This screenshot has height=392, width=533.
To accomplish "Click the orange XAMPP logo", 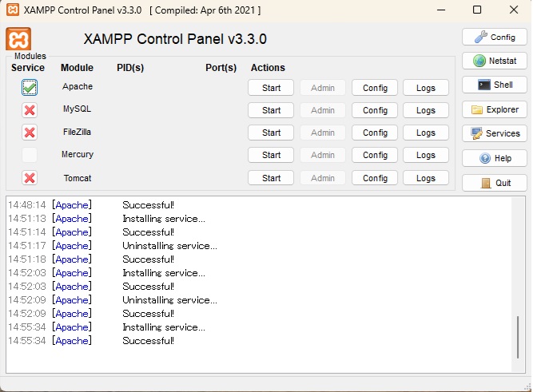I will pyautogui.click(x=18, y=39).
